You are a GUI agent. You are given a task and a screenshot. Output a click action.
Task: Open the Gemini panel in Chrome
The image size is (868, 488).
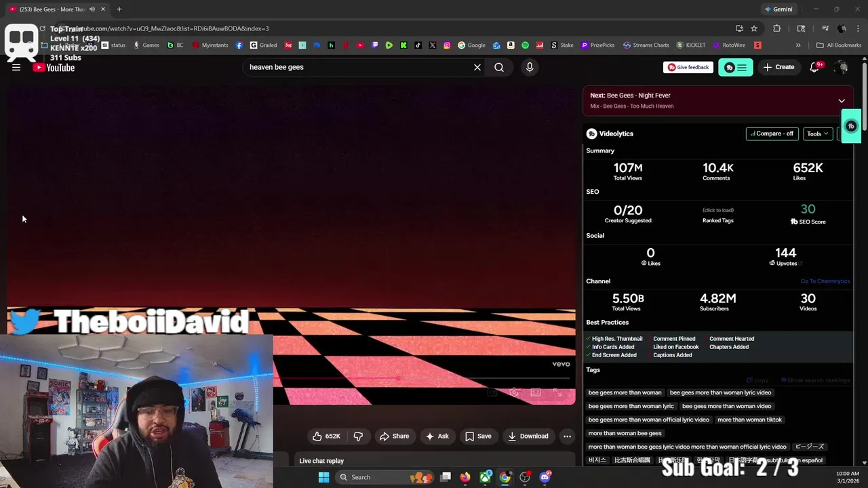tap(778, 9)
